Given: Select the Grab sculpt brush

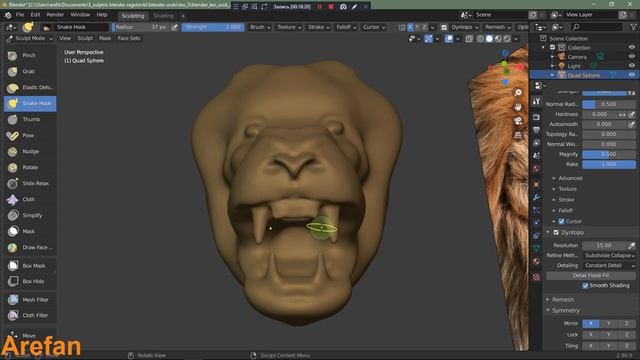Looking at the screenshot, I should tap(30, 71).
